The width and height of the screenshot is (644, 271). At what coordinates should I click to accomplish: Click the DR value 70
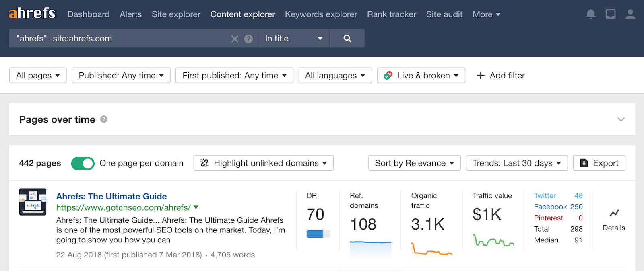(x=316, y=214)
